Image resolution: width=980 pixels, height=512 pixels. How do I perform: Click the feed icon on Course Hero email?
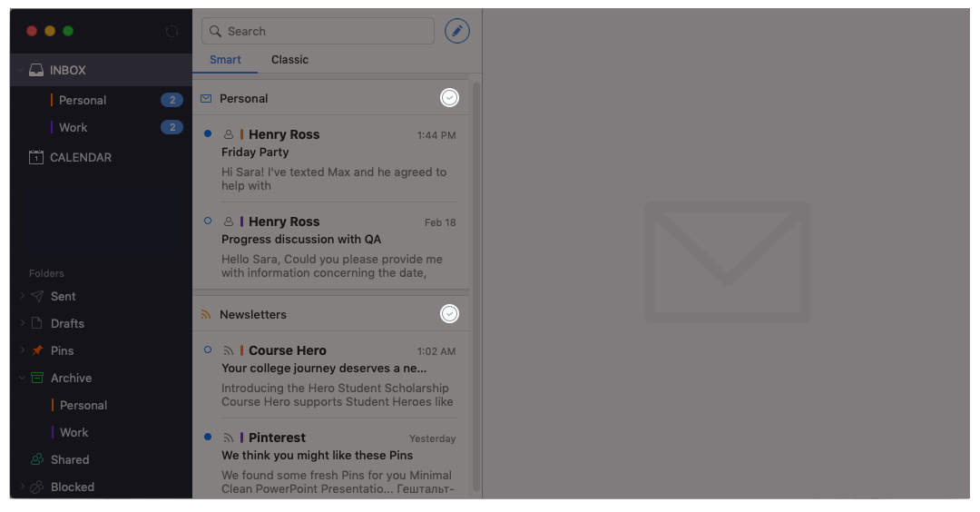point(229,350)
